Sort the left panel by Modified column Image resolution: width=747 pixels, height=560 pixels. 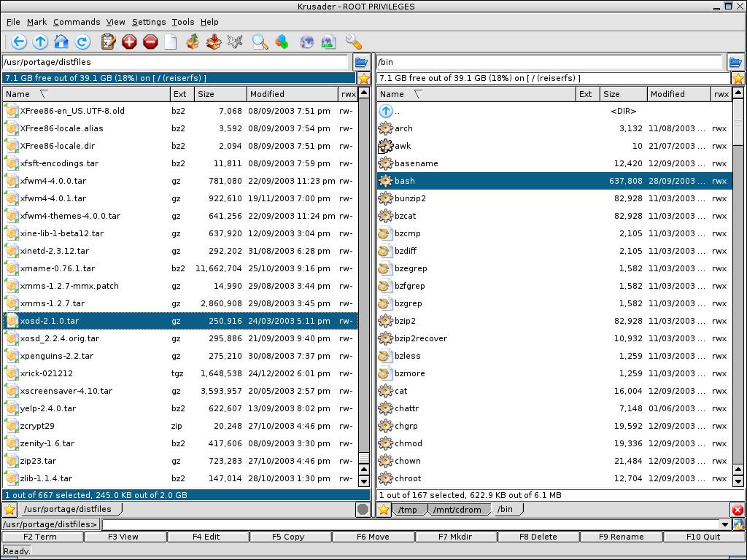coord(293,94)
